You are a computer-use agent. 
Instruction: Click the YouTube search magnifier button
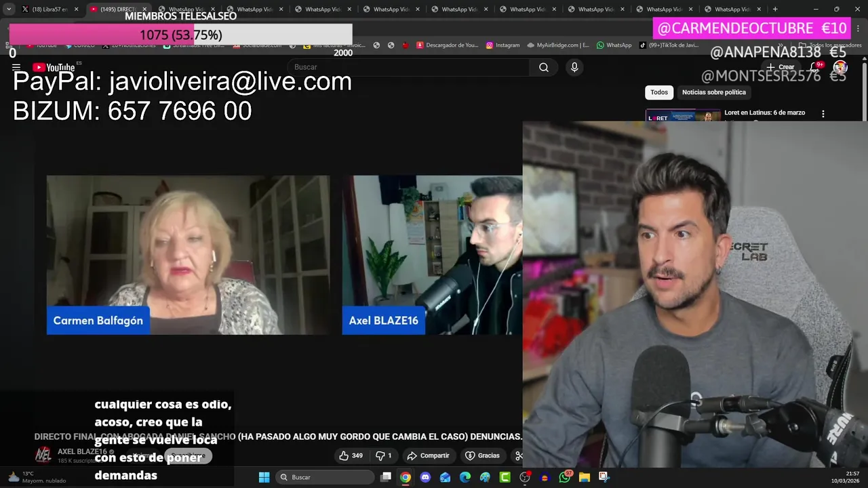coord(544,67)
